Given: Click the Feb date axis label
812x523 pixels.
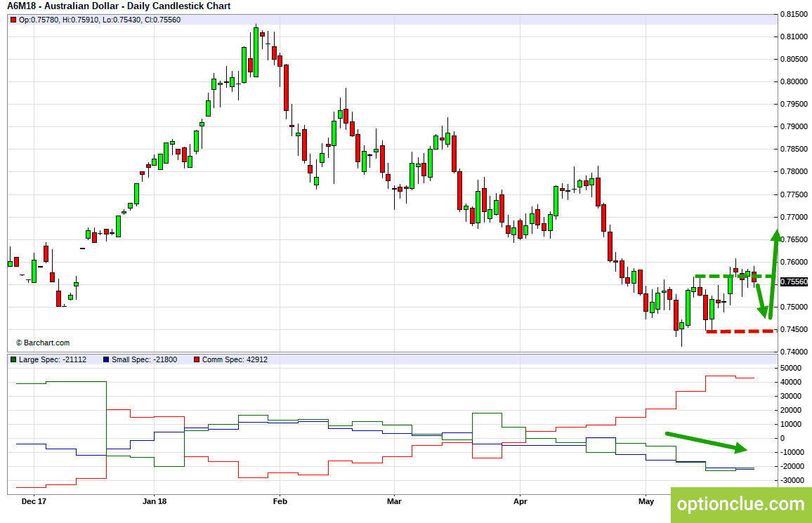Looking at the screenshot, I should point(280,501).
